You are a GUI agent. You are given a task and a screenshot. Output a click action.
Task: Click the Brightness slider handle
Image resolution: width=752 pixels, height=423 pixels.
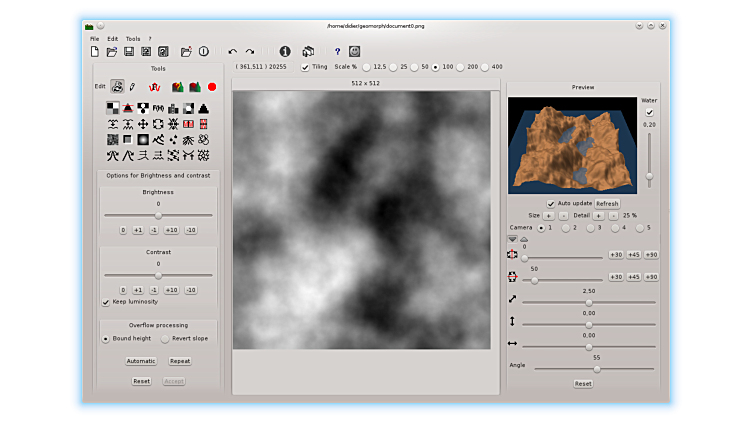[x=158, y=215]
